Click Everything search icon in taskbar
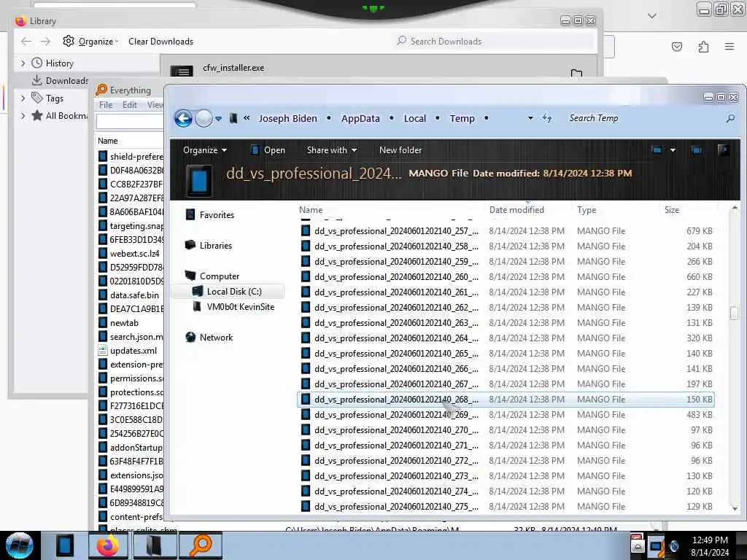 coord(201,545)
